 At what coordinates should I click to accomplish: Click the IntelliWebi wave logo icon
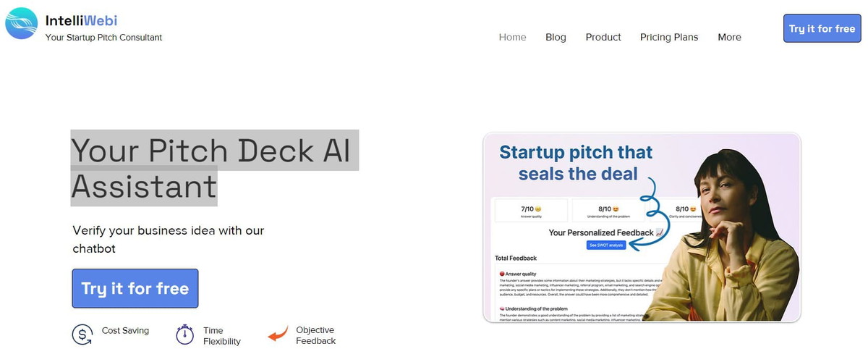(x=22, y=23)
